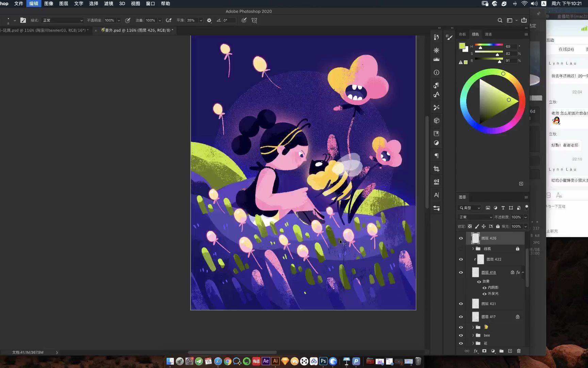
Task: Open the Info panel icon
Action: pyautogui.click(x=436, y=73)
